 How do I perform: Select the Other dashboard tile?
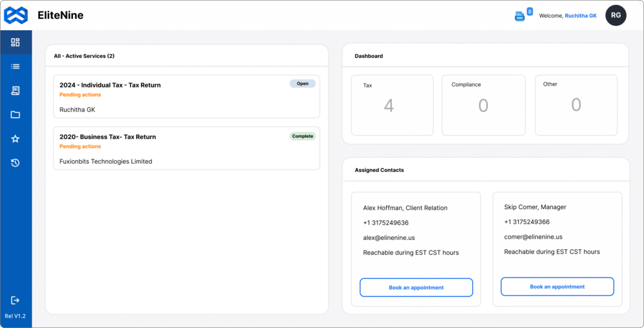[575, 105]
